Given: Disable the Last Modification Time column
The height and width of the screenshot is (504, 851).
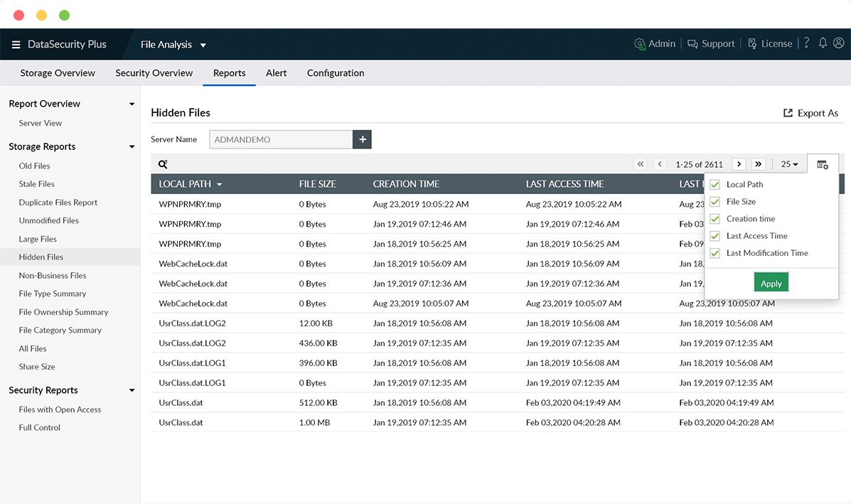Looking at the screenshot, I should coord(715,253).
